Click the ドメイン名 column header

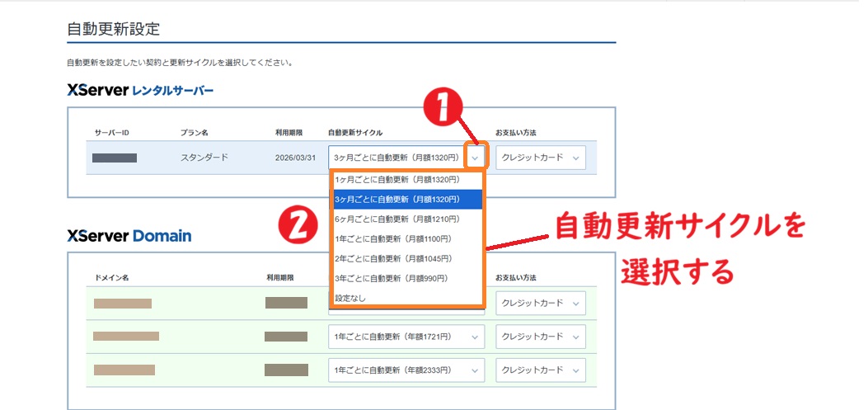[x=111, y=277]
